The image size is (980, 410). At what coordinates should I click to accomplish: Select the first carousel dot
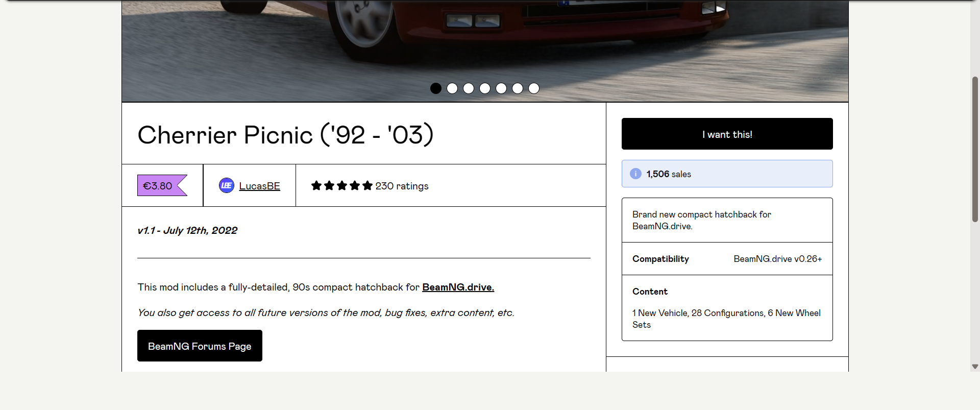(436, 88)
